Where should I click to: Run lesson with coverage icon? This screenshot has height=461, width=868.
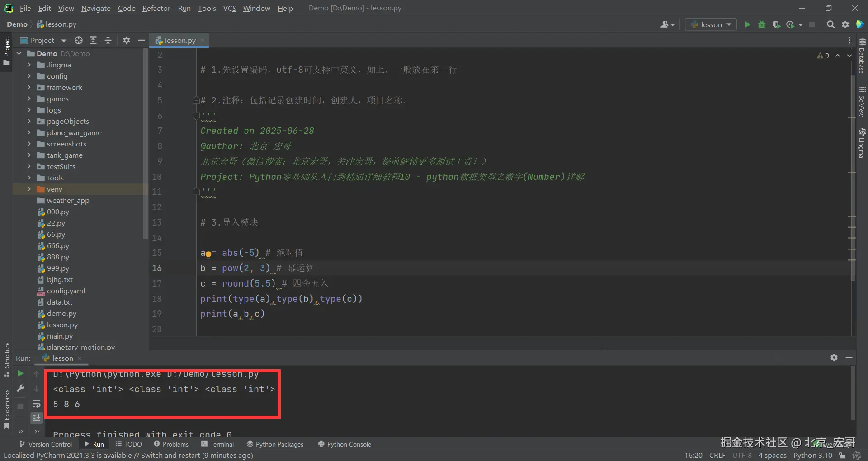[776, 24]
